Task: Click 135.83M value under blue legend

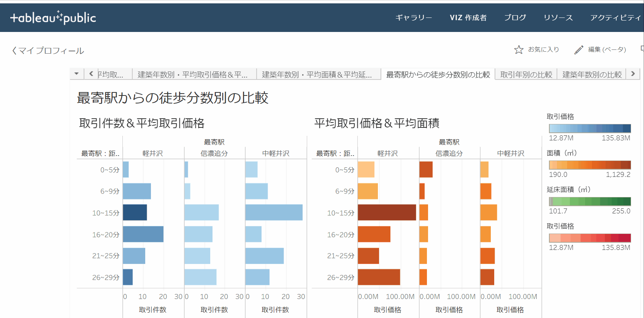Action: click(x=616, y=138)
